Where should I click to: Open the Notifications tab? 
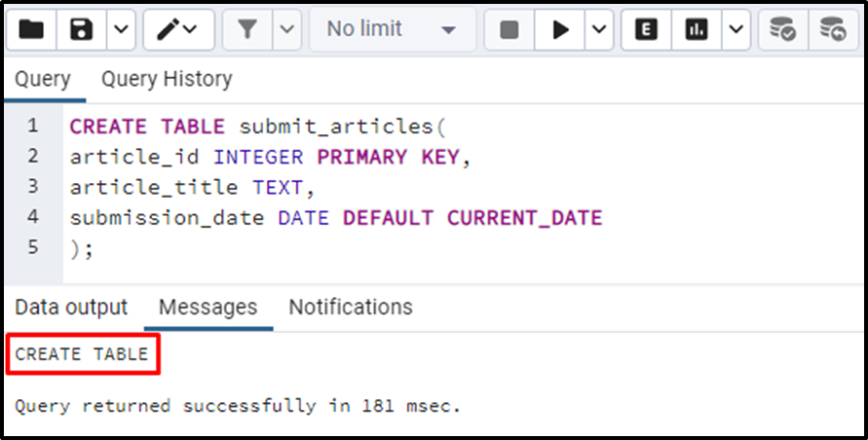[x=351, y=308]
